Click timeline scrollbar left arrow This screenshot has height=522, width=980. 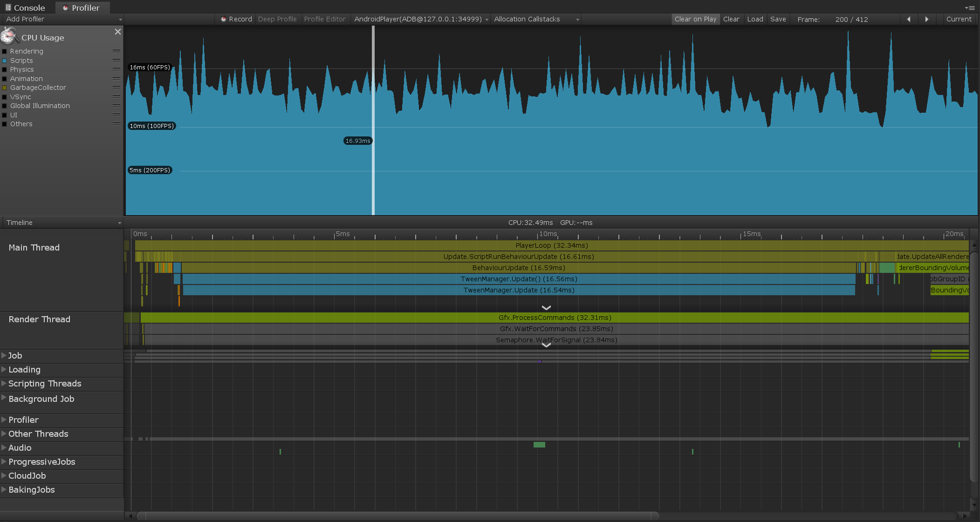pyautogui.click(x=130, y=516)
